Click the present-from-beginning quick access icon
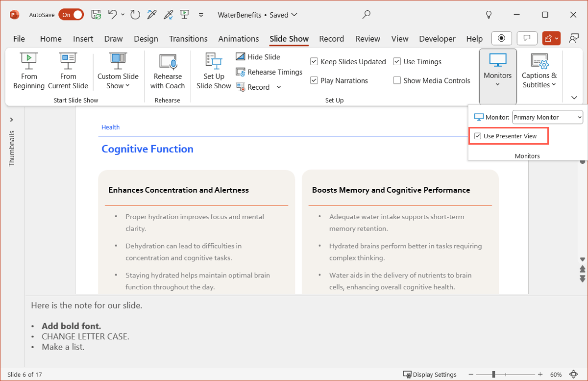The image size is (588, 381). click(x=185, y=15)
